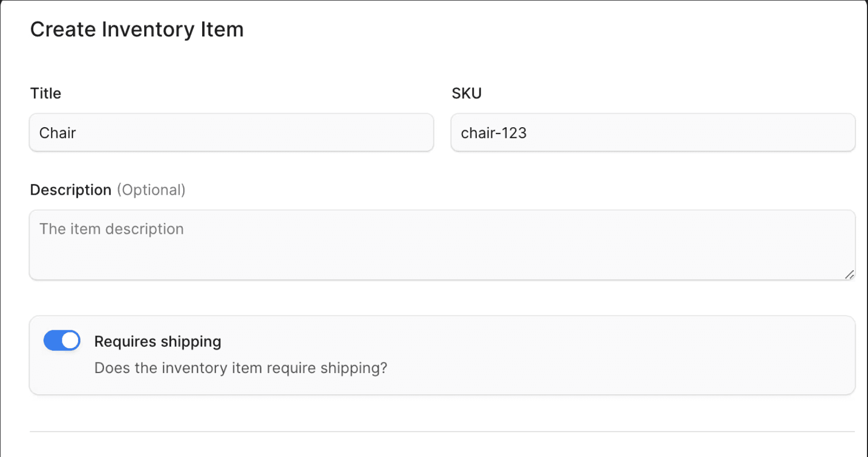868x457 pixels.
Task: Click the "Title" field label
Action: [45, 93]
